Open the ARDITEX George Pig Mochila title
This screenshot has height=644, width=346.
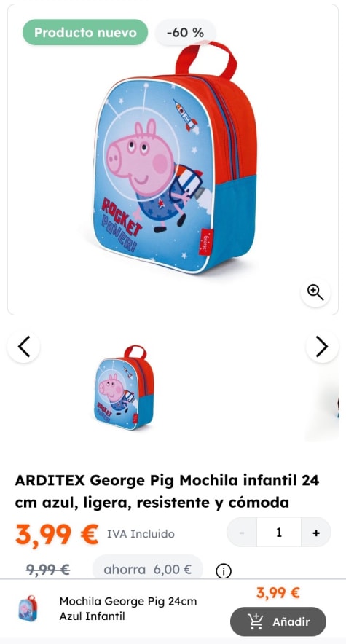(167, 491)
